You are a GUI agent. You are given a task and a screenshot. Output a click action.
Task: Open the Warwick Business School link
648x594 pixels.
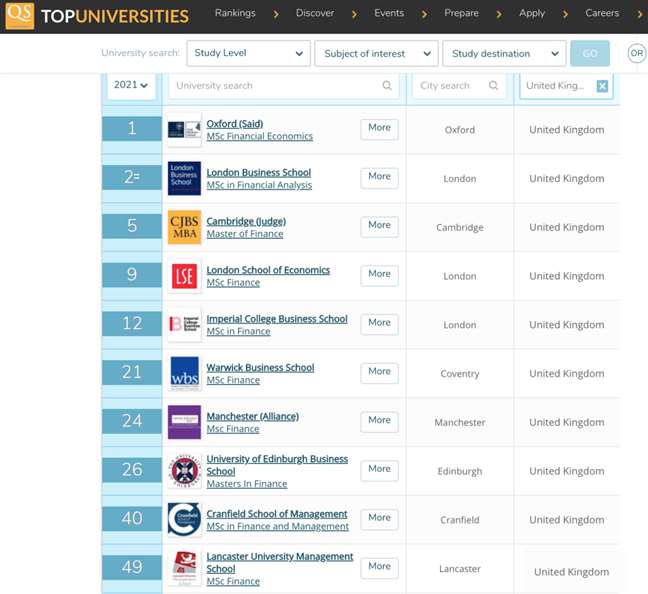coord(260,367)
